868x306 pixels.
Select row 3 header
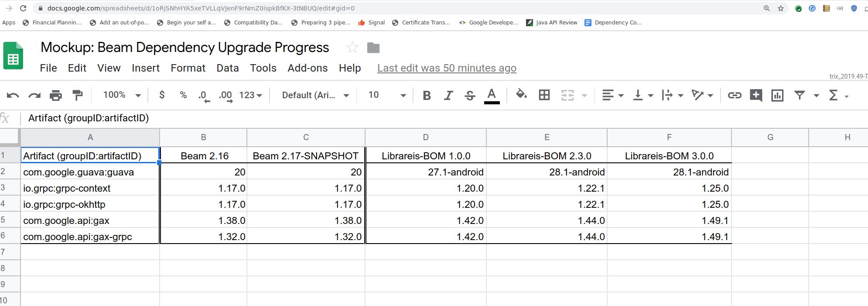pyautogui.click(x=10, y=188)
